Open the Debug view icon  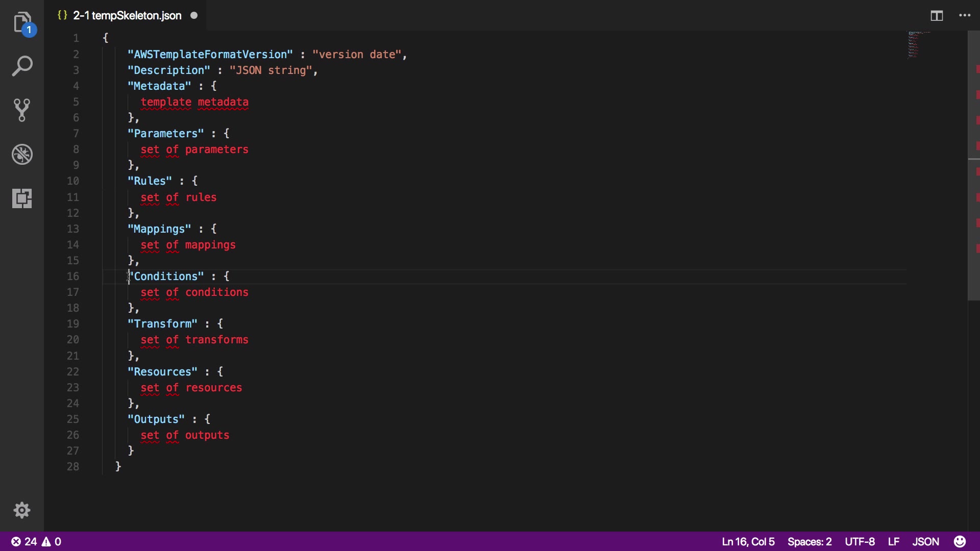(22, 154)
